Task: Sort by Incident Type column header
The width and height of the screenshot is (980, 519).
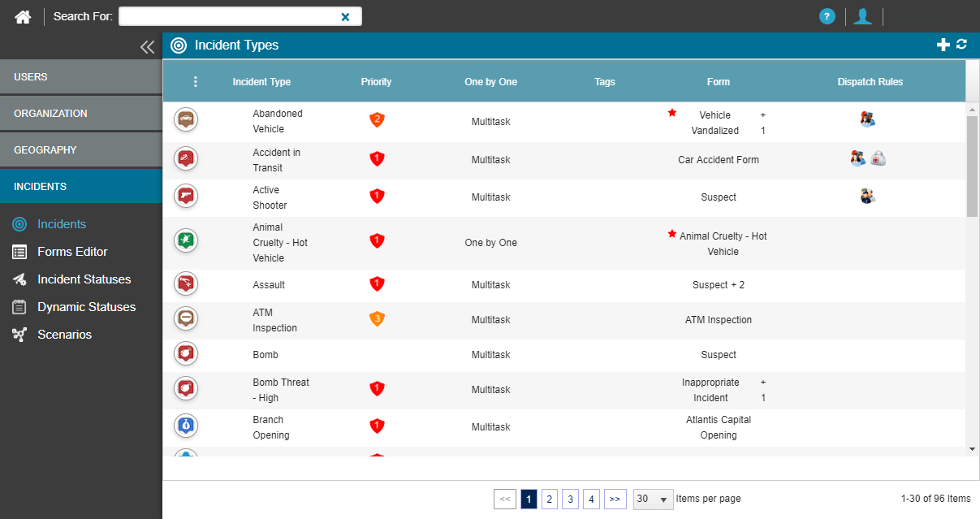Action: click(261, 82)
